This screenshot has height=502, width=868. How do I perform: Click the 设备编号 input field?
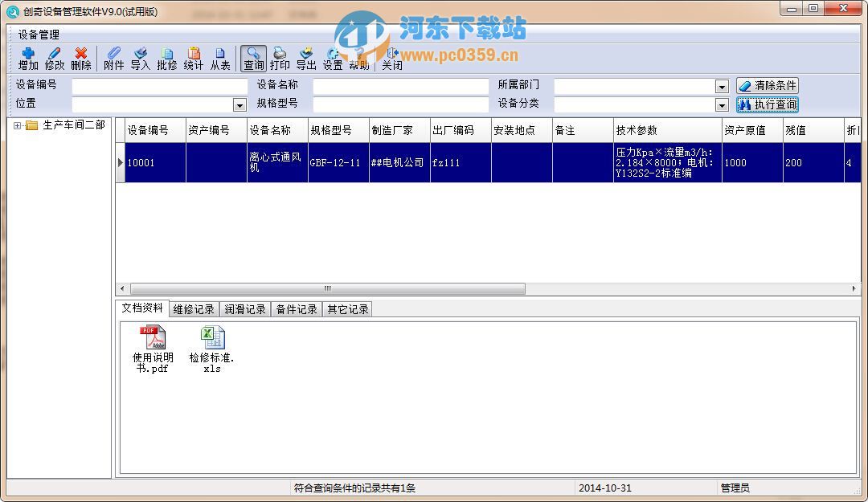click(160, 86)
